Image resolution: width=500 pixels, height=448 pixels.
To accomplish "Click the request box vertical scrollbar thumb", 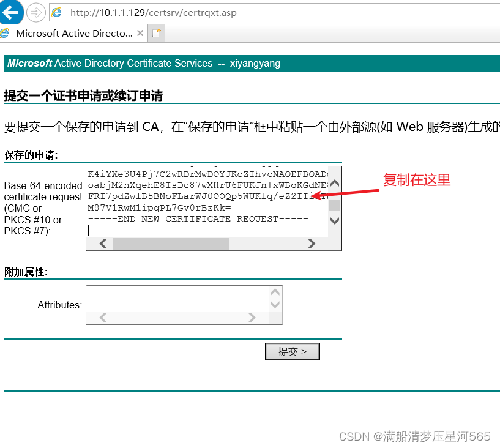I will (335, 205).
